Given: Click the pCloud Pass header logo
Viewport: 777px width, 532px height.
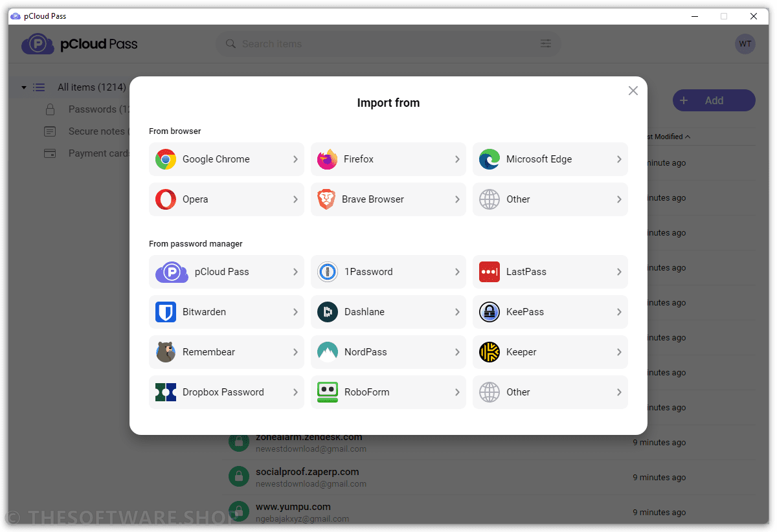Looking at the screenshot, I should [x=80, y=44].
